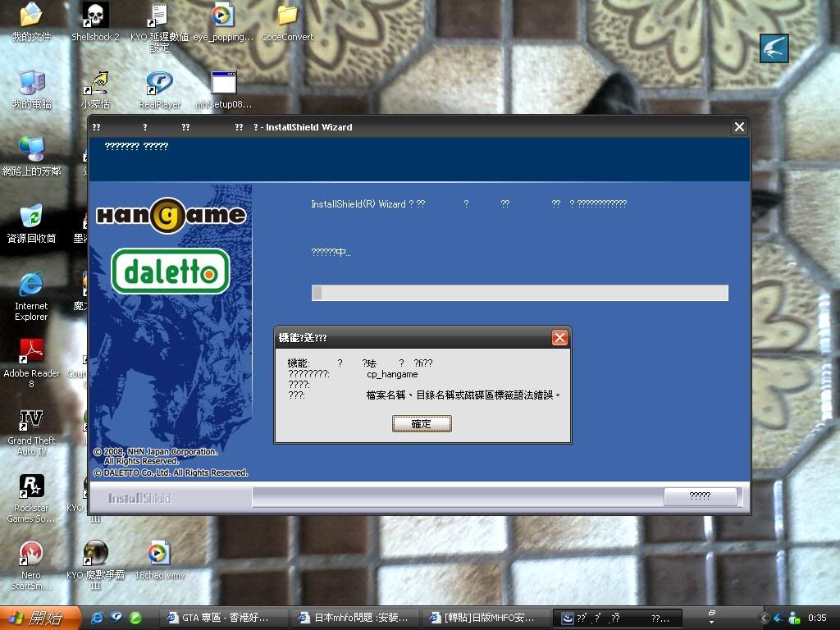Close the InstallShield Wizard window
The height and width of the screenshot is (630, 840).
pyautogui.click(x=739, y=127)
